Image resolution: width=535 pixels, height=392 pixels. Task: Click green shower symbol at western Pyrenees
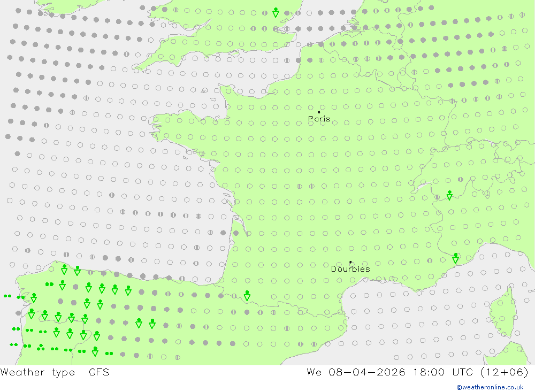(x=247, y=296)
